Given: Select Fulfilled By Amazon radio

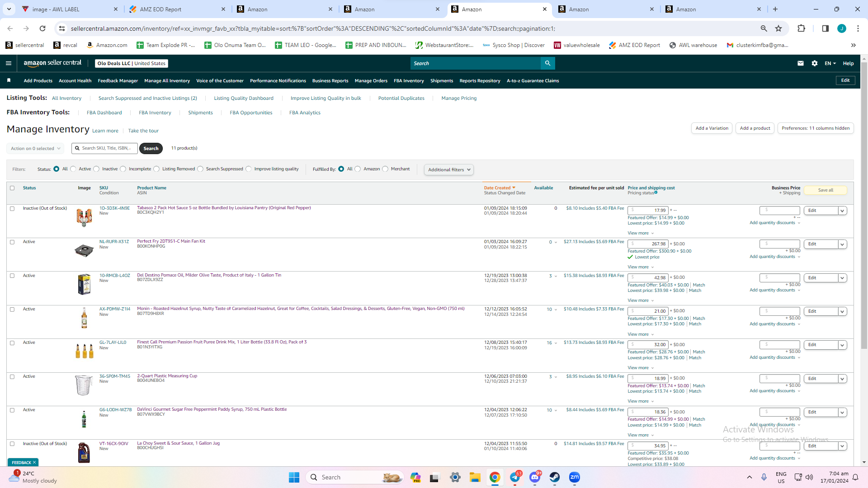Looking at the screenshot, I should [x=358, y=169].
